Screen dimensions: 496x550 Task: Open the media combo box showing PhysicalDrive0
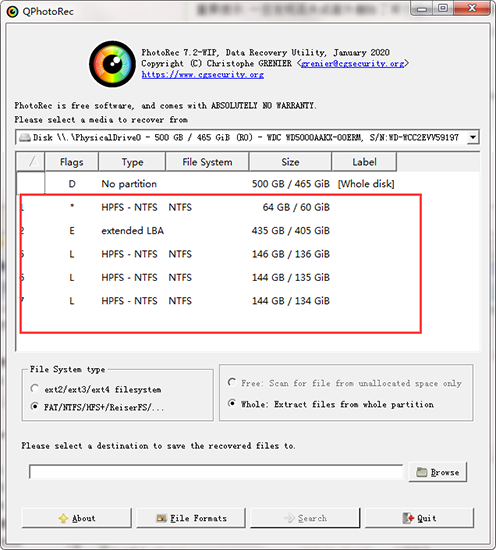click(247, 137)
